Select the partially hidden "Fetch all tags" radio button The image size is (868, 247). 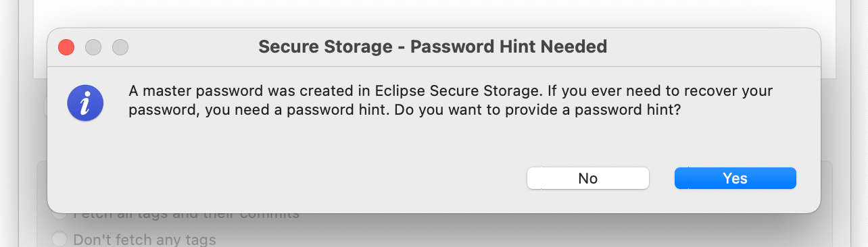pos(60,215)
